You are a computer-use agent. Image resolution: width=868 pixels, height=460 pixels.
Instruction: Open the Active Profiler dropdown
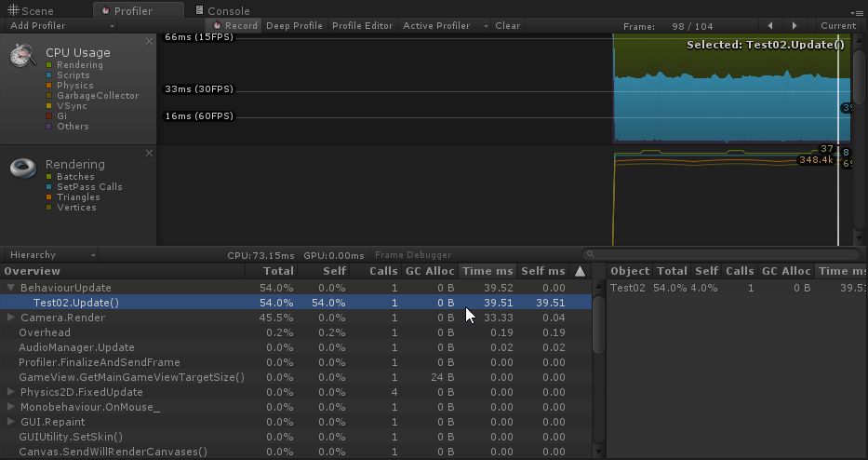[x=445, y=25]
